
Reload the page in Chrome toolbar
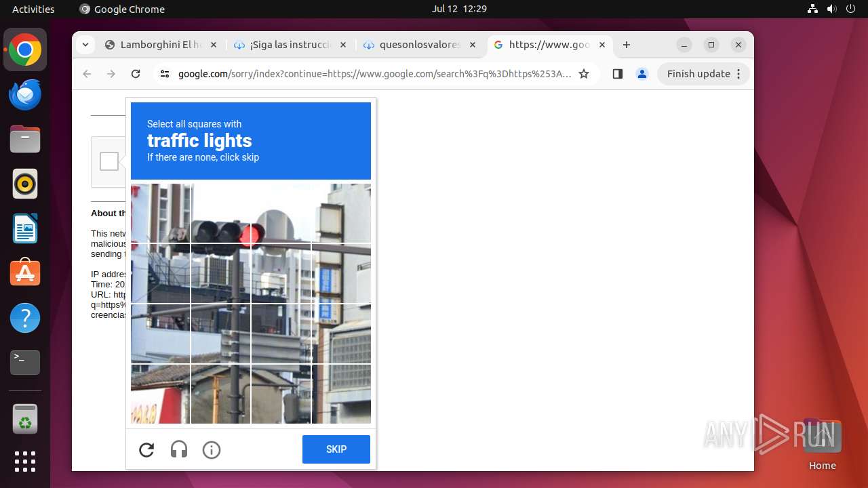136,74
